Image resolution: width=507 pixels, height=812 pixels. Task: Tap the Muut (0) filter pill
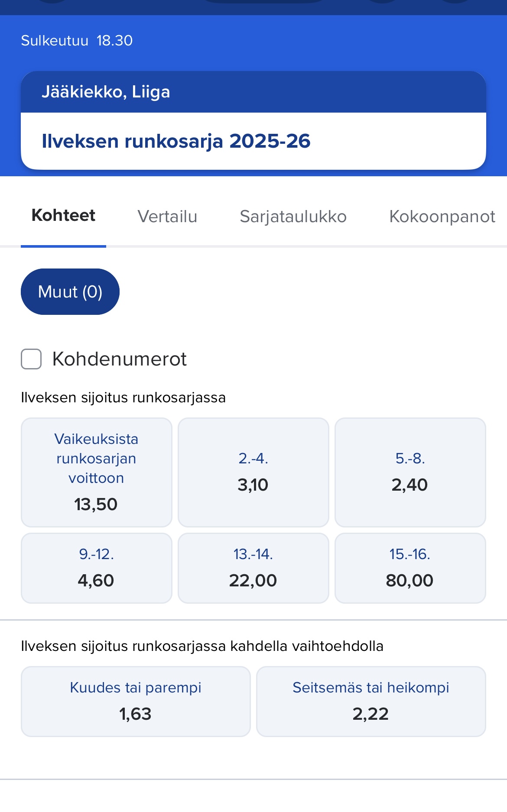coord(70,292)
